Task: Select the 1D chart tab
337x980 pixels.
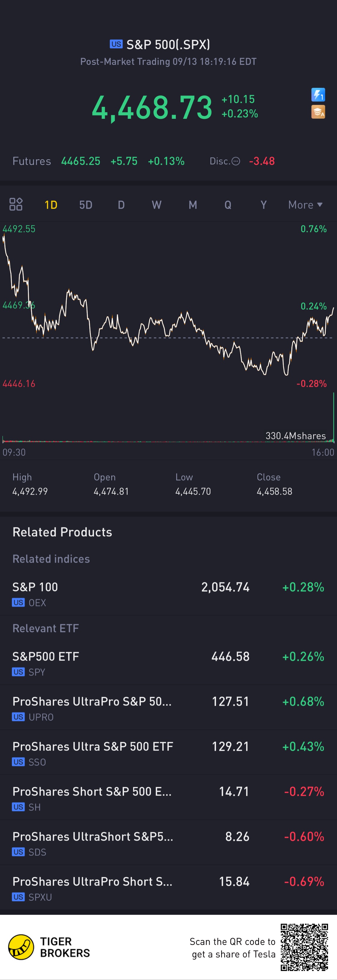Action: [x=51, y=205]
